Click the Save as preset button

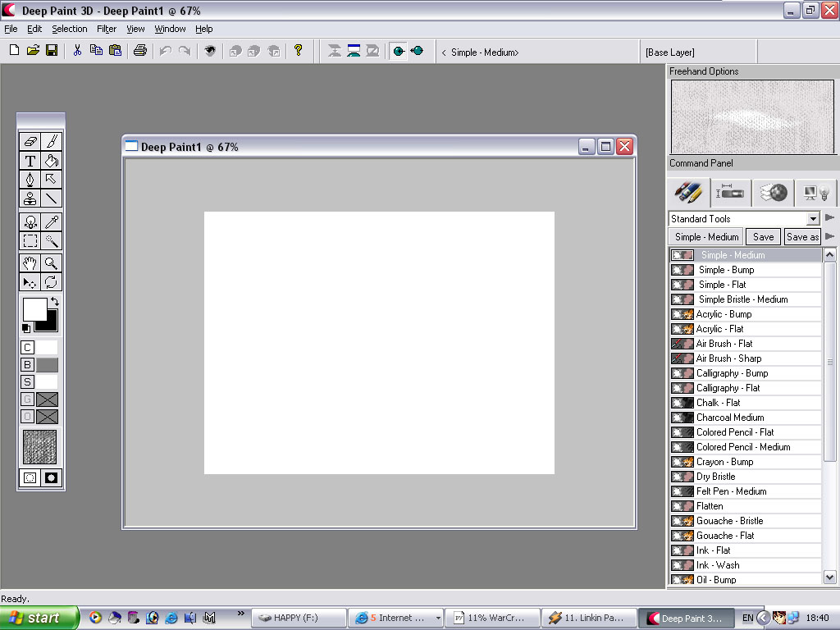[x=802, y=237]
